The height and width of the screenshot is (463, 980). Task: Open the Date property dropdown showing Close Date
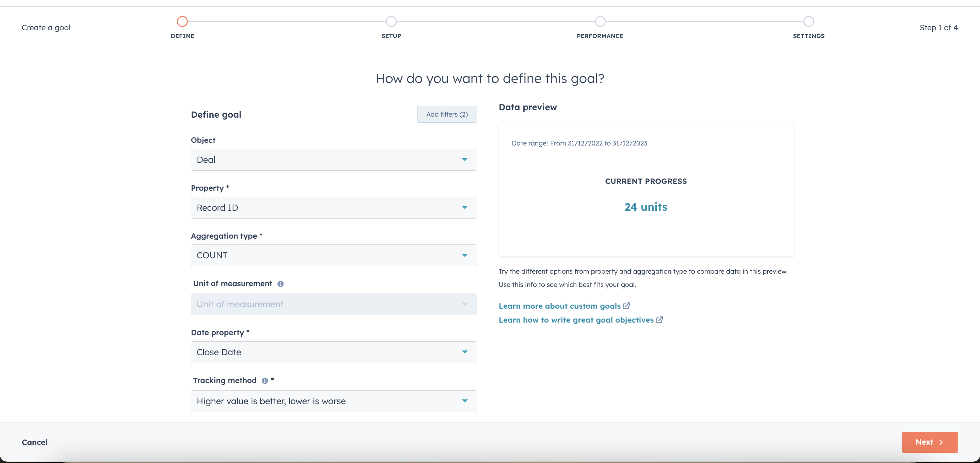pyautogui.click(x=333, y=352)
